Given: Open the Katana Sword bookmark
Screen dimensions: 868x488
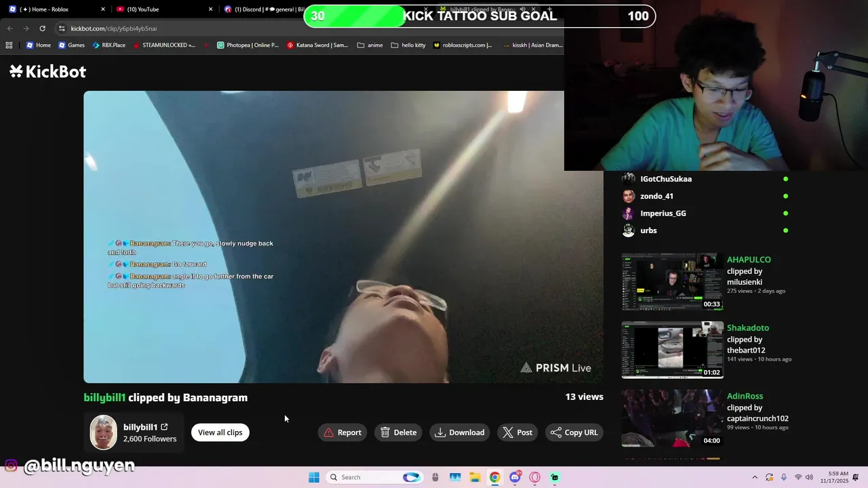Looking at the screenshot, I should (x=317, y=45).
